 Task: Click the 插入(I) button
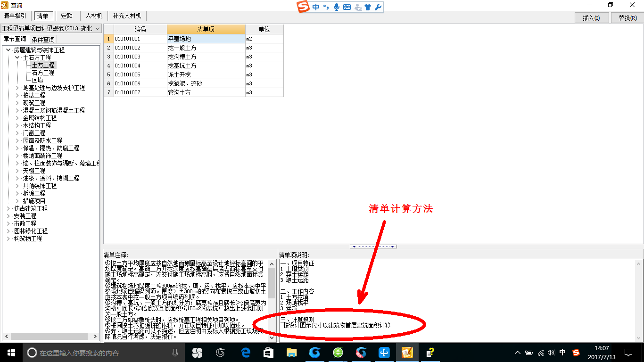[591, 18]
